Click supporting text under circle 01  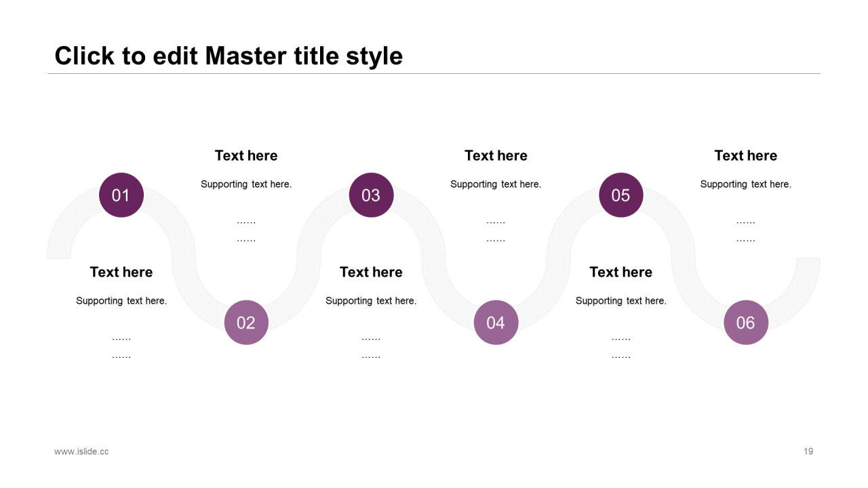click(x=121, y=301)
